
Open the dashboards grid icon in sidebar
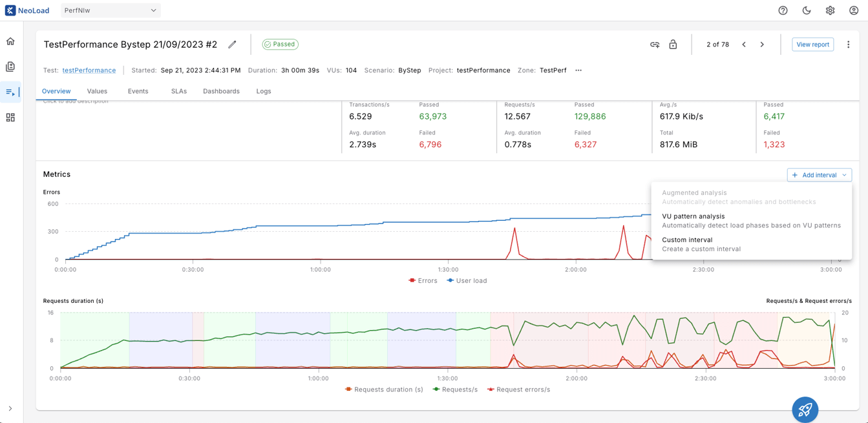[10, 118]
